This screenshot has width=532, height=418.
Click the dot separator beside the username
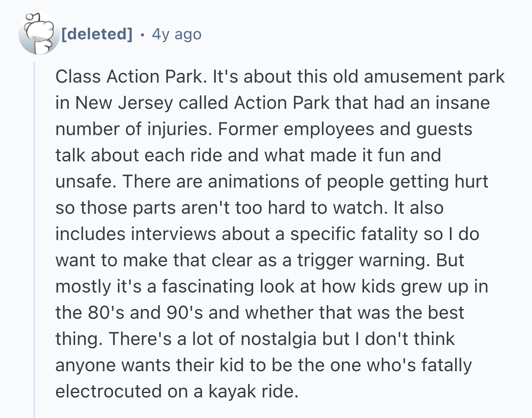[142, 34]
